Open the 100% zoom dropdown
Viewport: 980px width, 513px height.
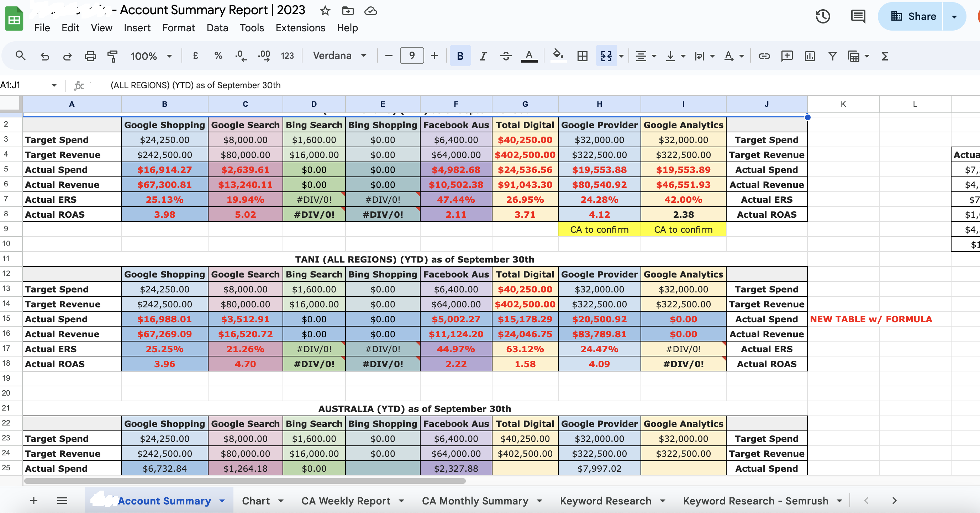click(151, 56)
